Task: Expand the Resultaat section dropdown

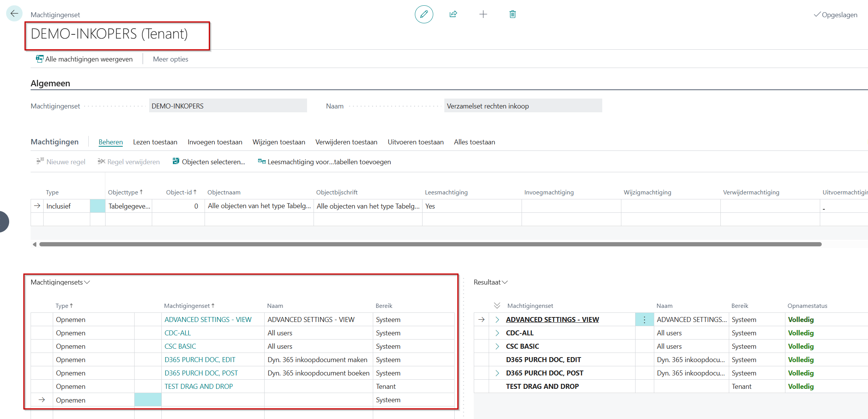Action: [x=491, y=282]
